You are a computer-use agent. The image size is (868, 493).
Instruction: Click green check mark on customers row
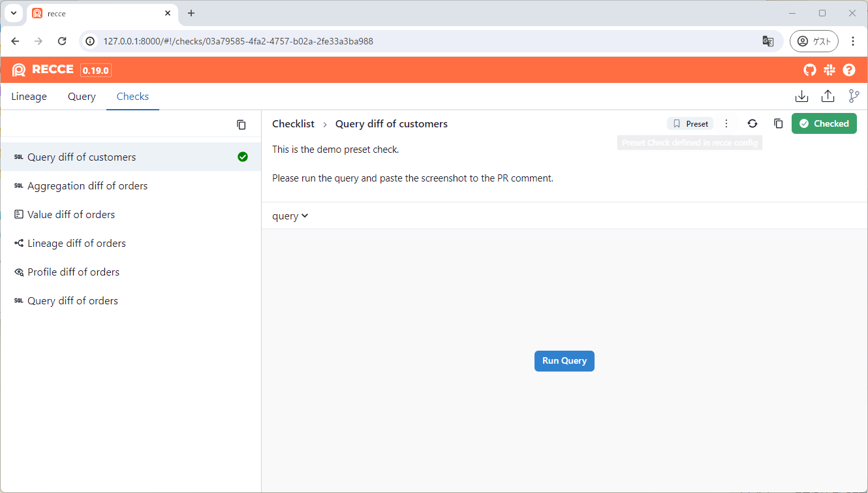point(243,157)
